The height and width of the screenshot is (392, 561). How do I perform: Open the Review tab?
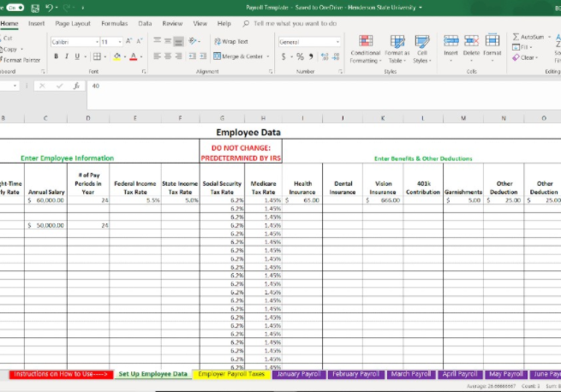tap(172, 23)
